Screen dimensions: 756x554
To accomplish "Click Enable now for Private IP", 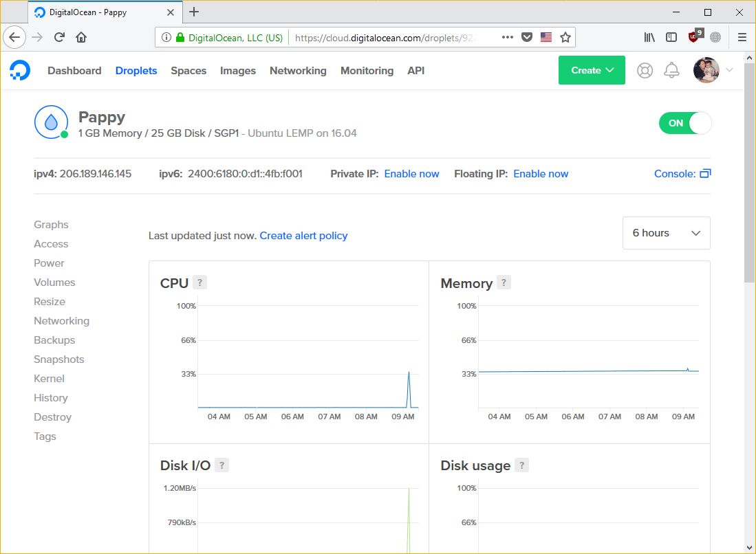I will (x=411, y=173).
